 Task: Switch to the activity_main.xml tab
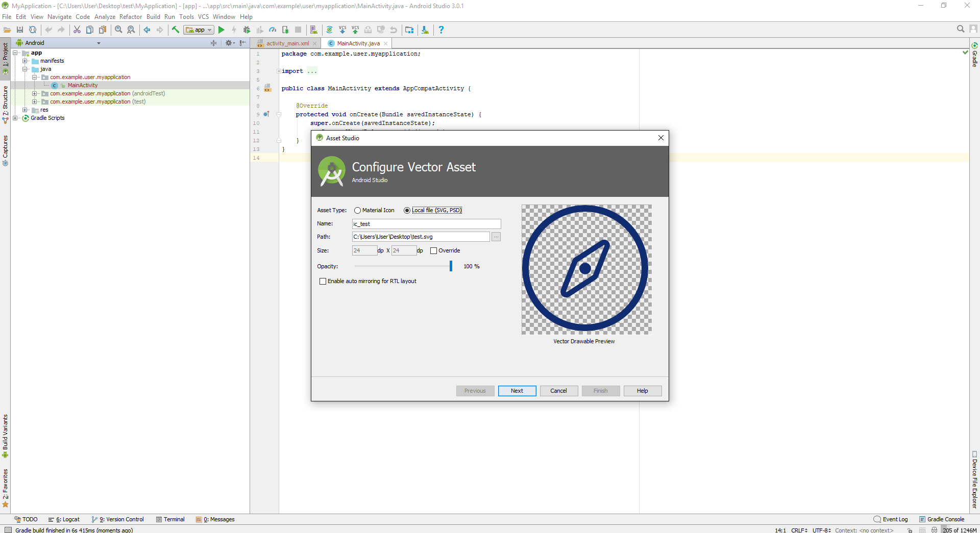(x=287, y=43)
